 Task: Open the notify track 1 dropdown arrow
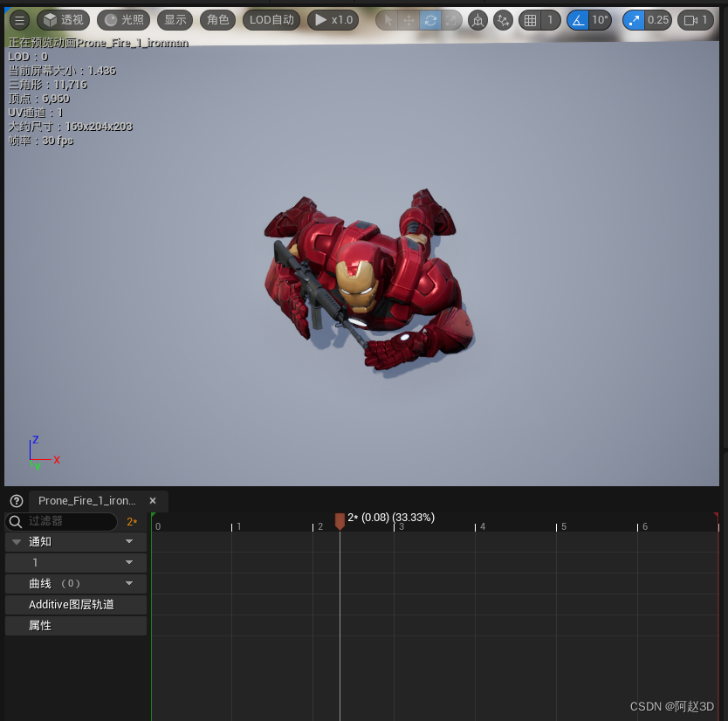[x=129, y=562]
